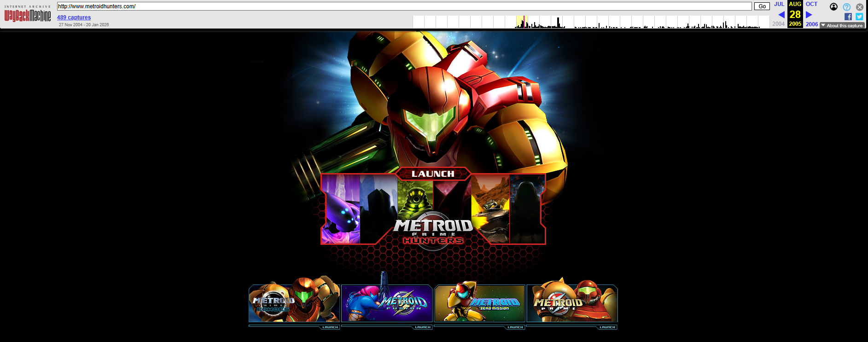
Task: Close the Wayback toolbar
Action: (860, 7)
